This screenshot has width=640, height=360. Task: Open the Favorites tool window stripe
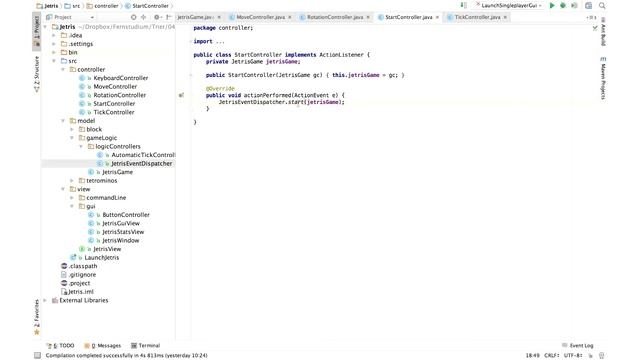click(37, 317)
